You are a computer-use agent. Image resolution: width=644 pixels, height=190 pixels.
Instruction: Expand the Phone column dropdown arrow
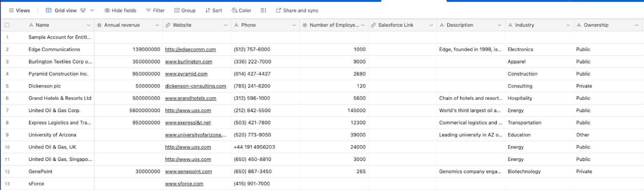click(x=294, y=25)
